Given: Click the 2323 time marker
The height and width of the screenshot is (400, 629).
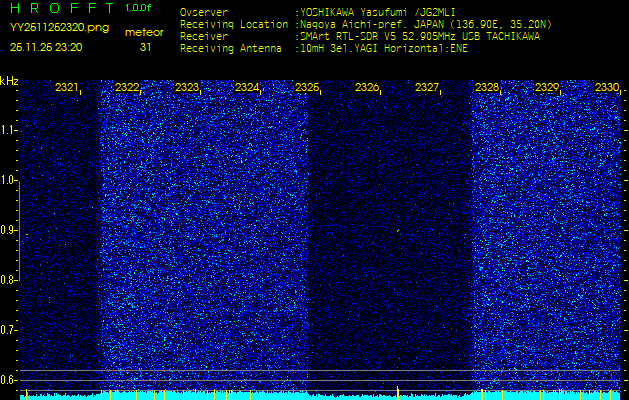Looking at the screenshot, I should tap(187, 87).
